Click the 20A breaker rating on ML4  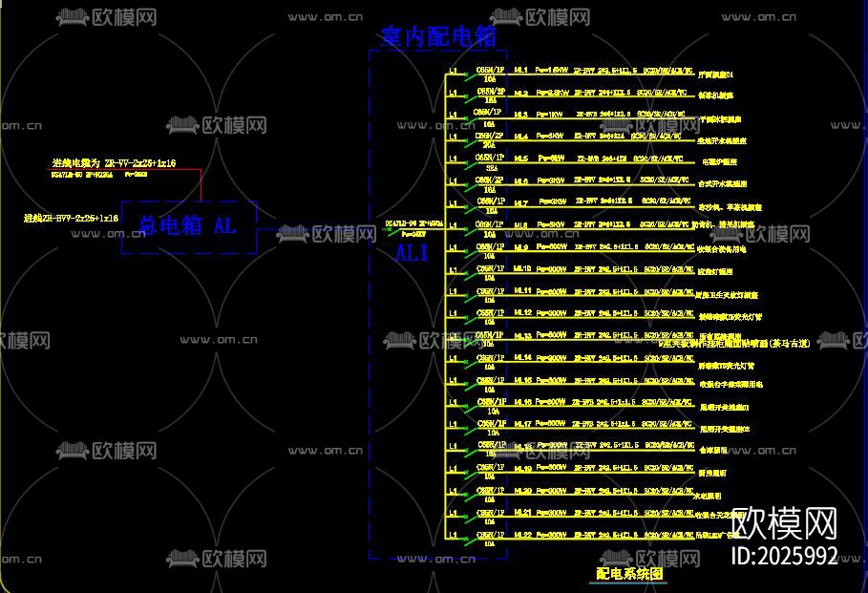[x=489, y=145]
